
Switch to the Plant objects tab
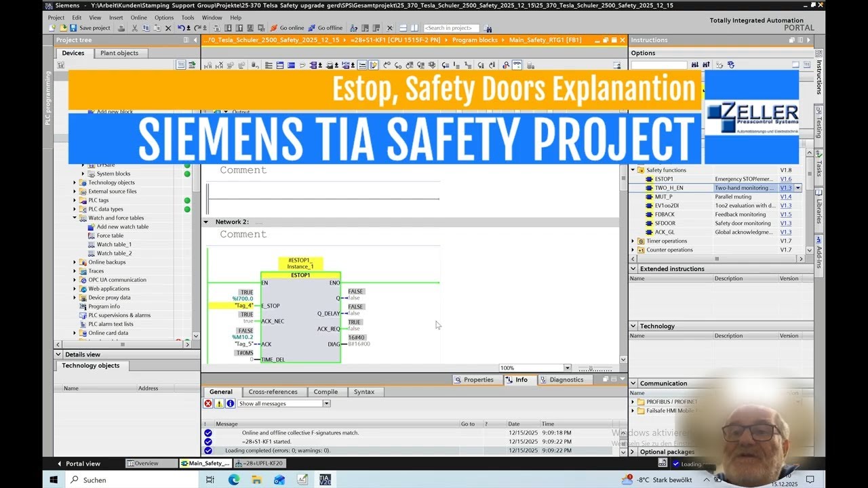pyautogui.click(x=119, y=53)
